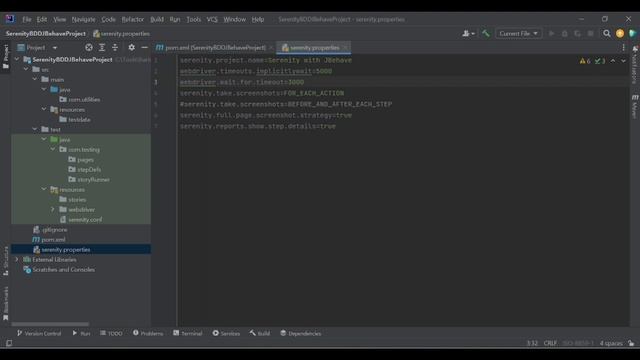Collapse the test folder
The width and height of the screenshot is (640, 360).
[35, 129]
